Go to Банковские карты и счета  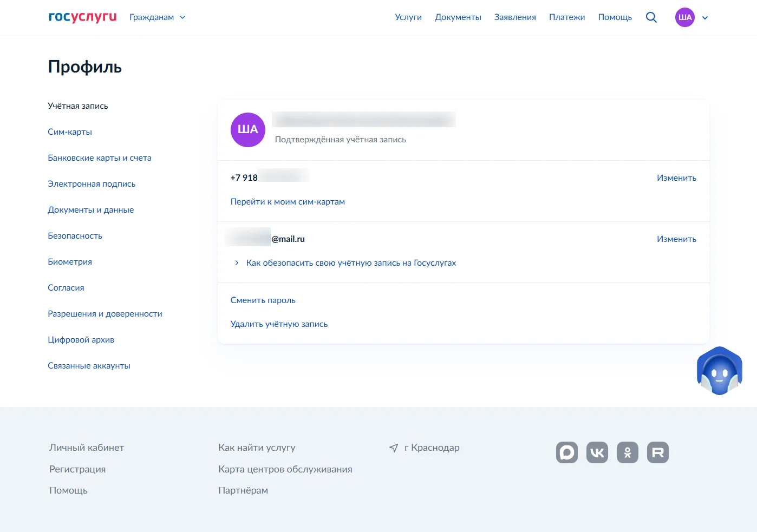tap(100, 158)
